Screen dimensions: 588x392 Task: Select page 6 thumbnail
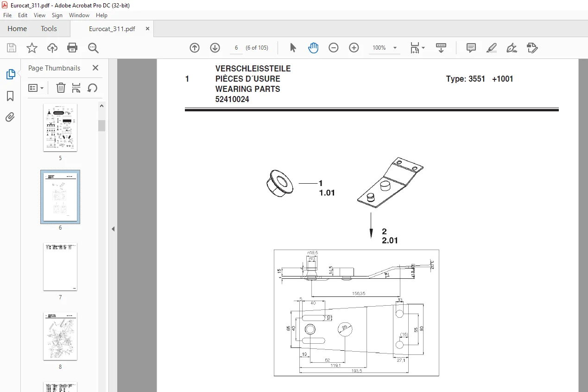tap(60, 197)
